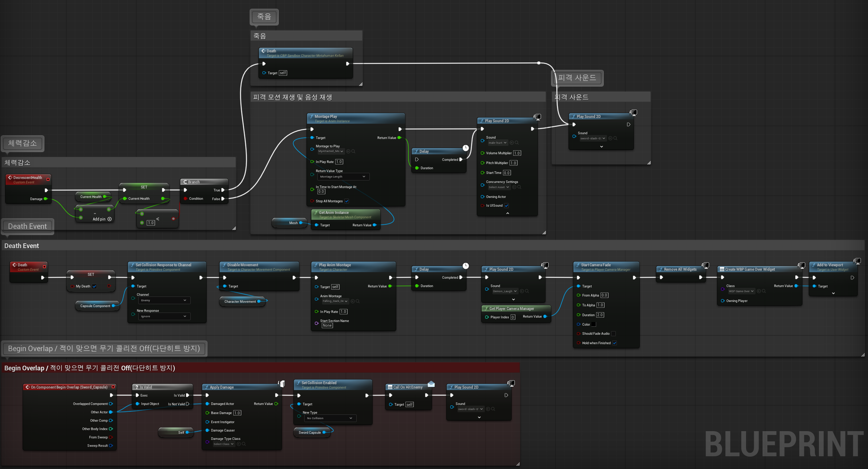The width and height of the screenshot is (868, 469).
Task: Toggle the Stop All Montages checkbox
Action: (347, 201)
